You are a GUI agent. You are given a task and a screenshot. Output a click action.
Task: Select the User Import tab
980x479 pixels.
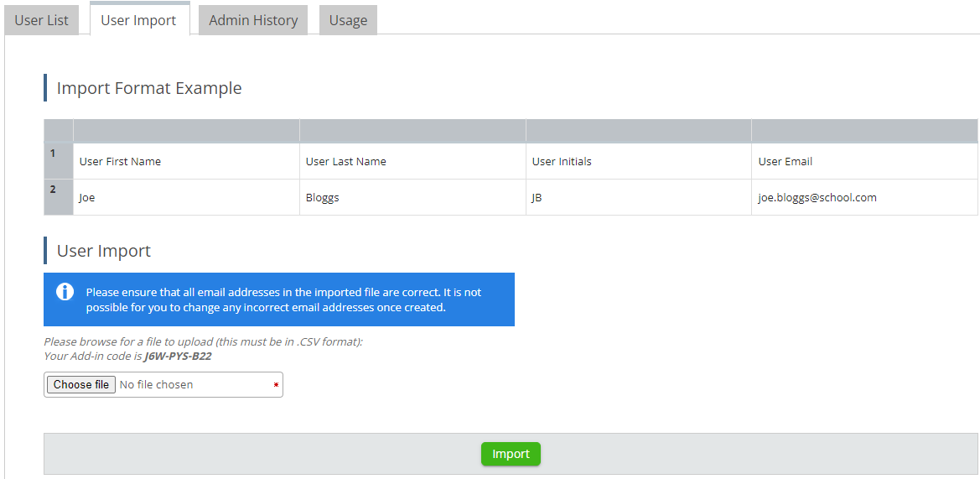[138, 20]
